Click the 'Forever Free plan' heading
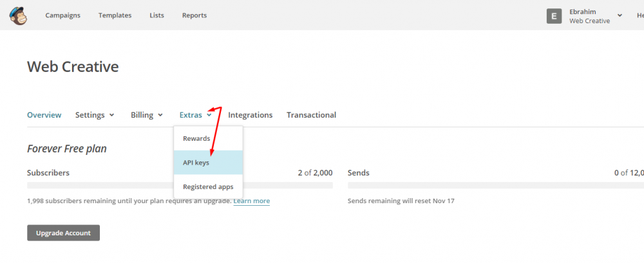Screen dimensions: 644x263 67,149
